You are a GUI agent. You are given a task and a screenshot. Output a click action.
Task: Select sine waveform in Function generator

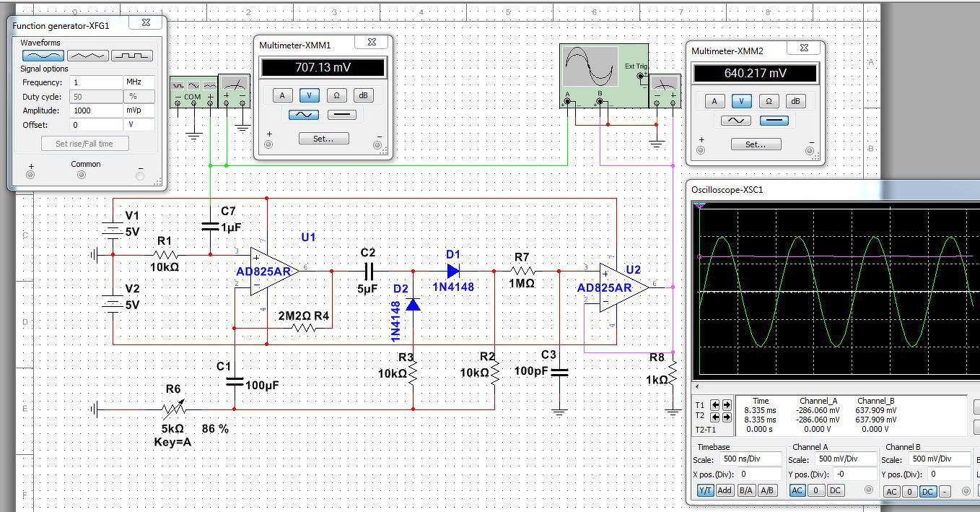click(43, 55)
